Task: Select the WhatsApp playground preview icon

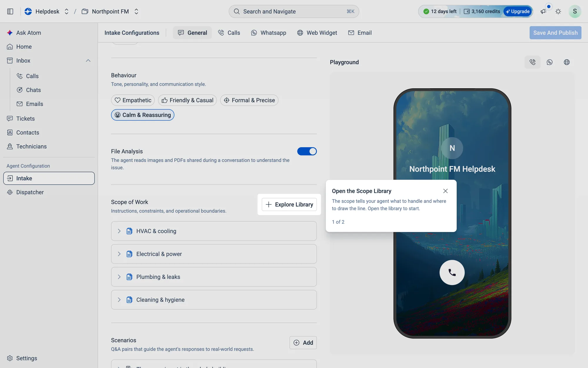Action: 549,62
